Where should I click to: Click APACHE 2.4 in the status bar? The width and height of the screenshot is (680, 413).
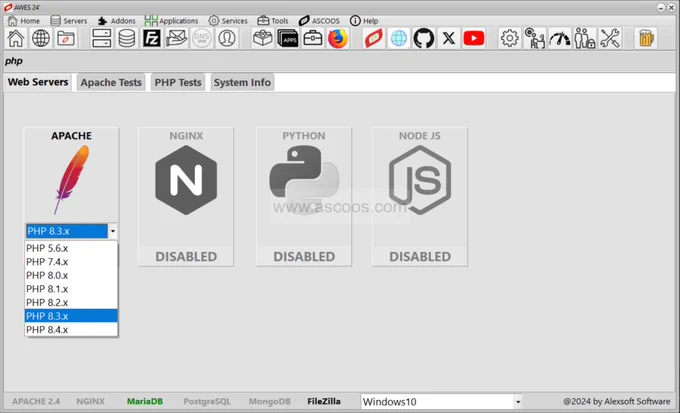[36, 402]
